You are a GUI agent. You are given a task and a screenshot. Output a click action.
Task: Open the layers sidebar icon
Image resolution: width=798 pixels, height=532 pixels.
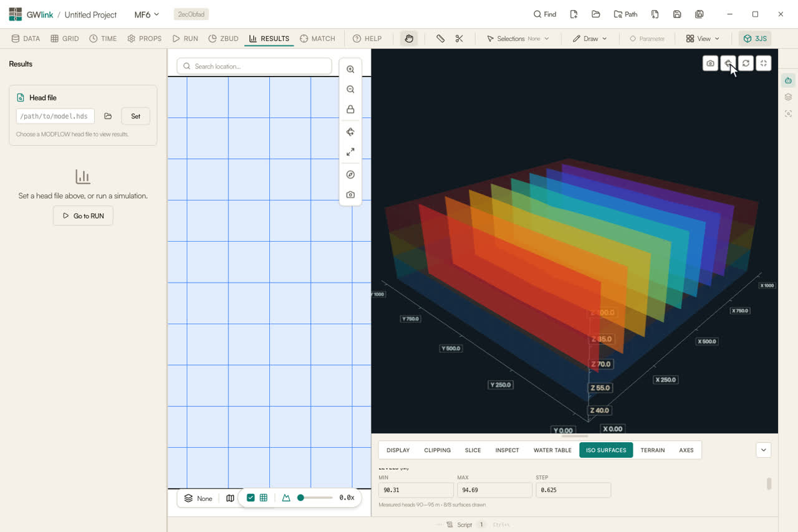click(789, 97)
